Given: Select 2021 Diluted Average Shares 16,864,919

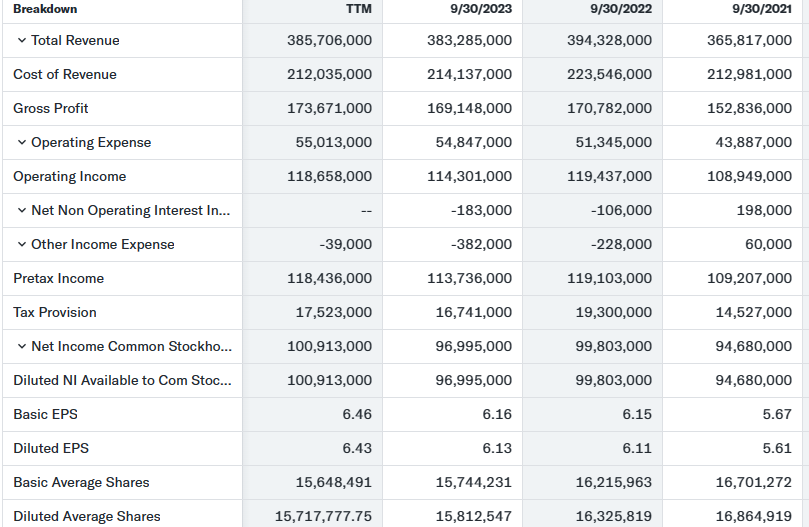Looking at the screenshot, I should (x=754, y=517).
